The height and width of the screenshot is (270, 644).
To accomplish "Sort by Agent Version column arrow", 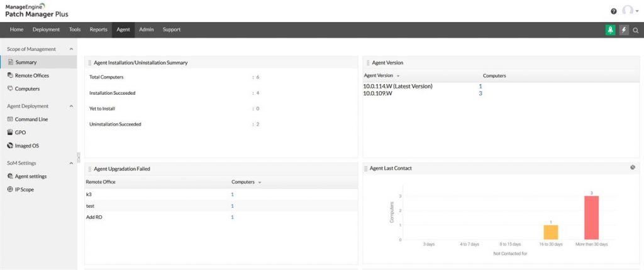I will point(398,76).
